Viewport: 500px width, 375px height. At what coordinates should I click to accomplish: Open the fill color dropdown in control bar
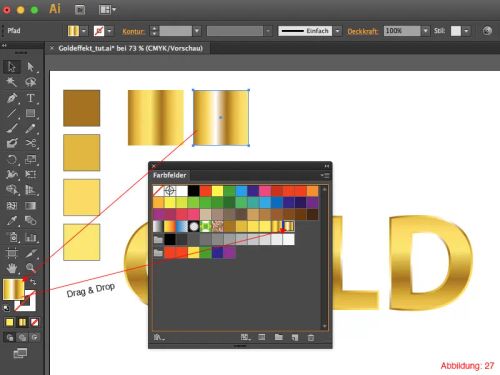click(x=84, y=31)
